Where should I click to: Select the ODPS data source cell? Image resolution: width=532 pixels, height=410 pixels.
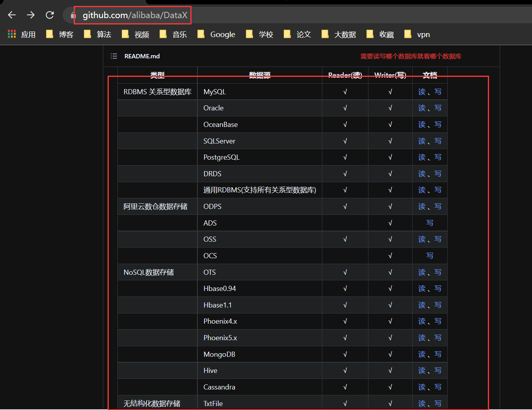click(x=260, y=207)
